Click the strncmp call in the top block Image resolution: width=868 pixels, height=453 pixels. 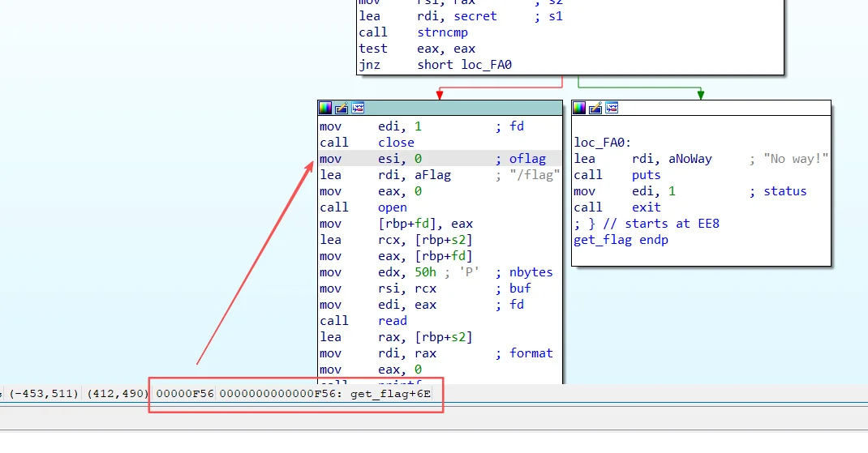(442, 32)
